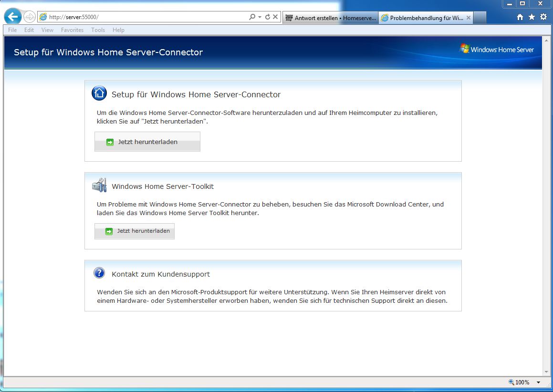This screenshot has height=392, width=553.
Task: Refresh the page with the reload icon
Action: coord(268,17)
